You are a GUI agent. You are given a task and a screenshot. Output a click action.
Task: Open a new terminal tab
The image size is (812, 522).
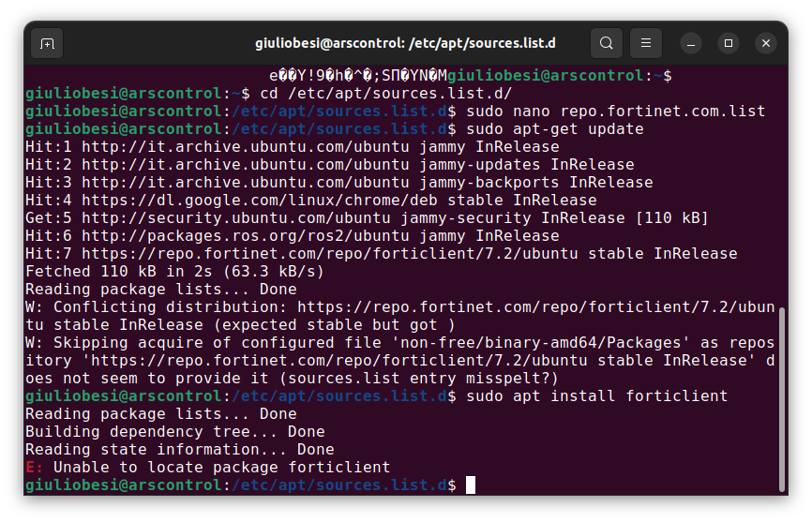point(47,43)
